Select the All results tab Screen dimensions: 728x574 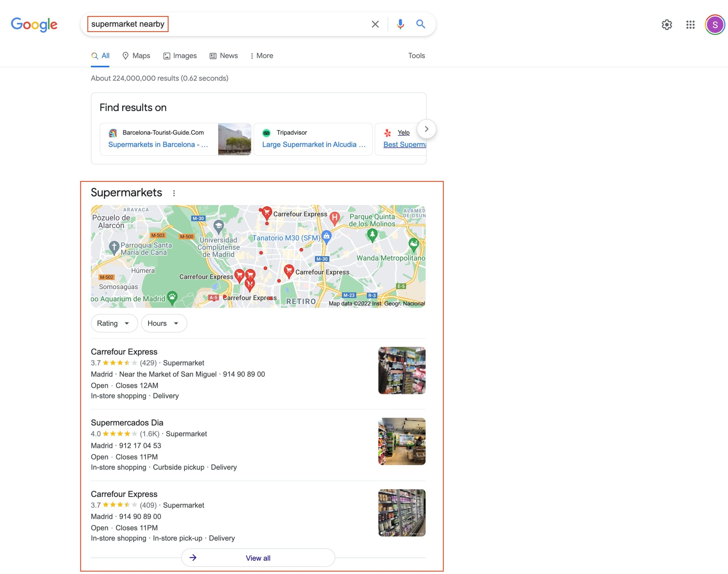[x=100, y=56]
